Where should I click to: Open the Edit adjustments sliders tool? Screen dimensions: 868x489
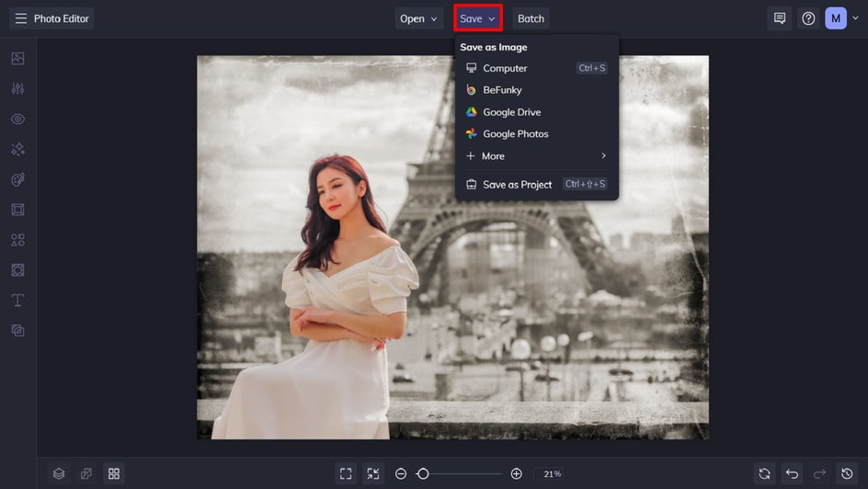coord(17,88)
